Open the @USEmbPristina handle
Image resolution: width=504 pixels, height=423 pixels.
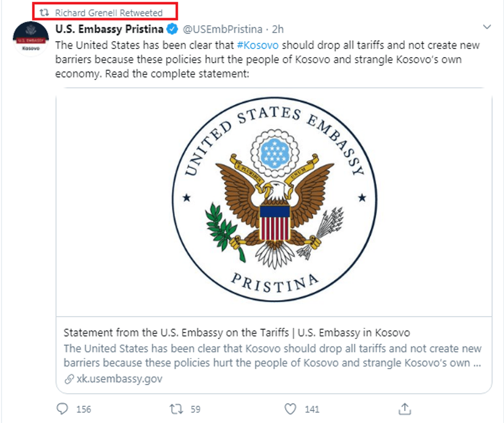click(x=221, y=29)
